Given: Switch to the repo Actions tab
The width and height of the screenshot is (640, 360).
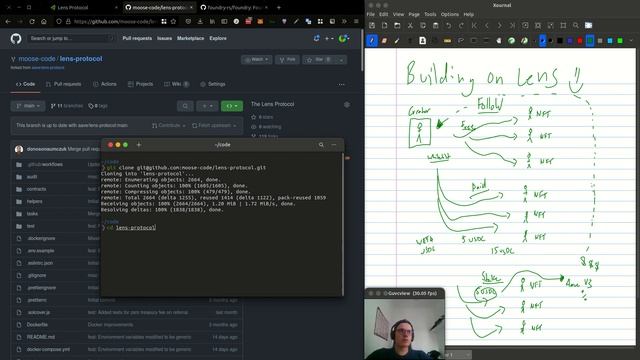Looking at the screenshot, I should coord(104,84).
